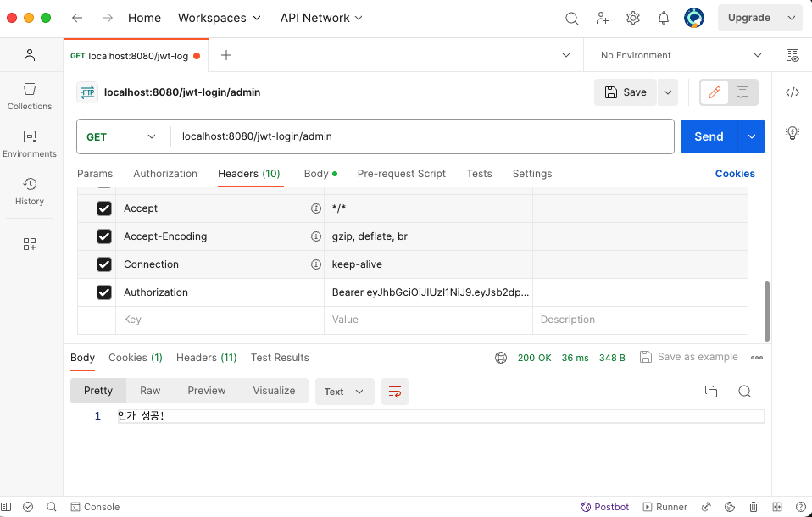Open response Cookies (1) tab
Viewport: 812px width, 517px height.
[x=136, y=358]
